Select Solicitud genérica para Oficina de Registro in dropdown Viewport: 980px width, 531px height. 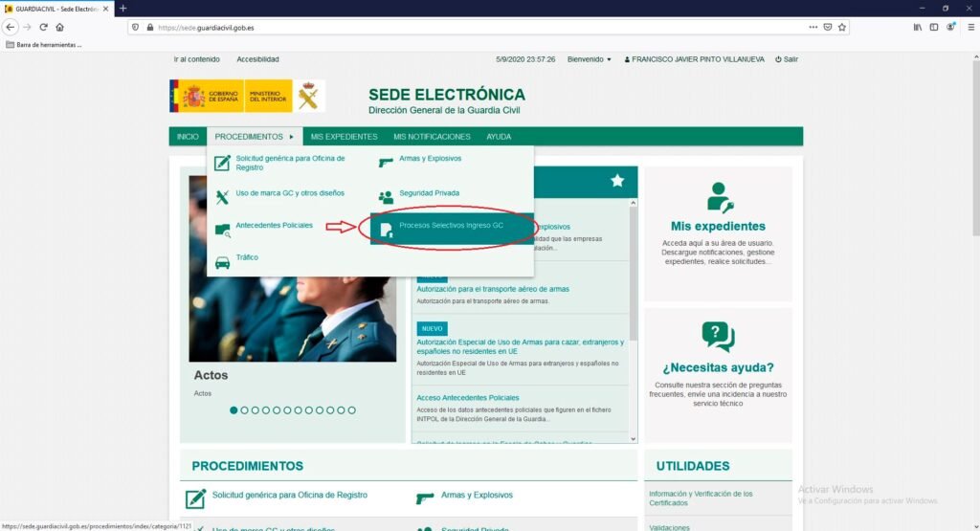[x=290, y=163]
